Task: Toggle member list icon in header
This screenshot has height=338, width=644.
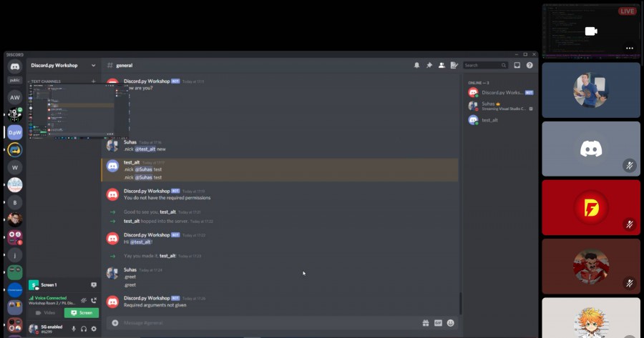Action: tap(441, 65)
